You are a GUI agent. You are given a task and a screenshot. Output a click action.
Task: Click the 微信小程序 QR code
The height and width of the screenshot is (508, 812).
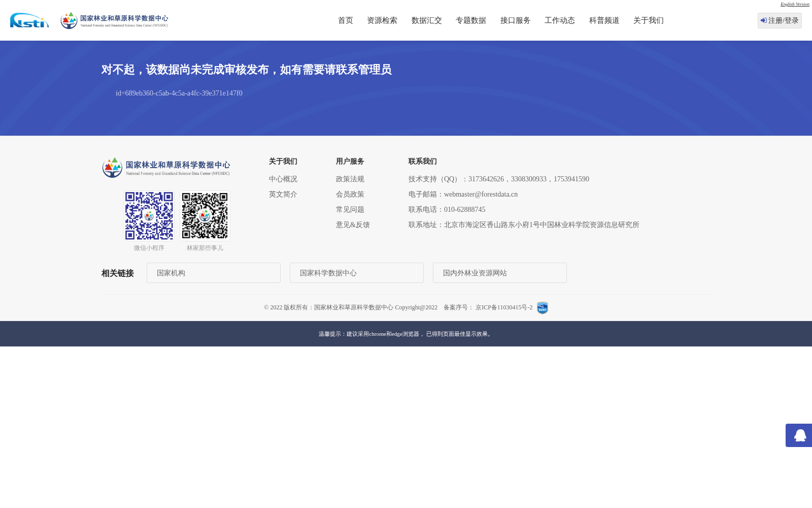pos(149,216)
